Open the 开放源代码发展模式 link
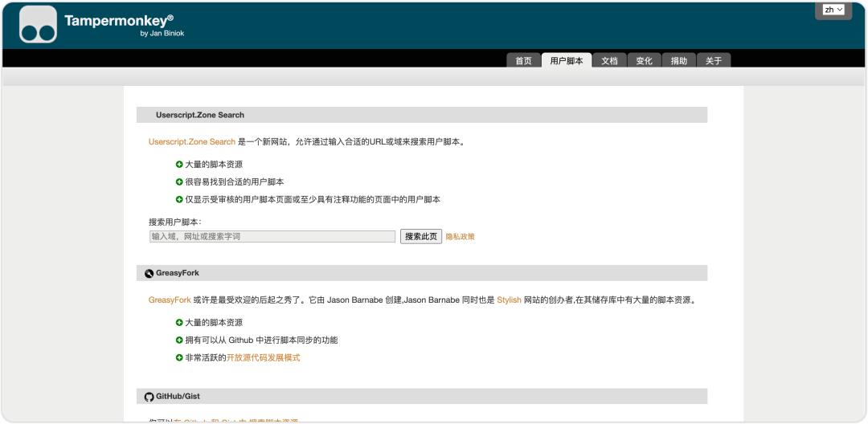 264,357
